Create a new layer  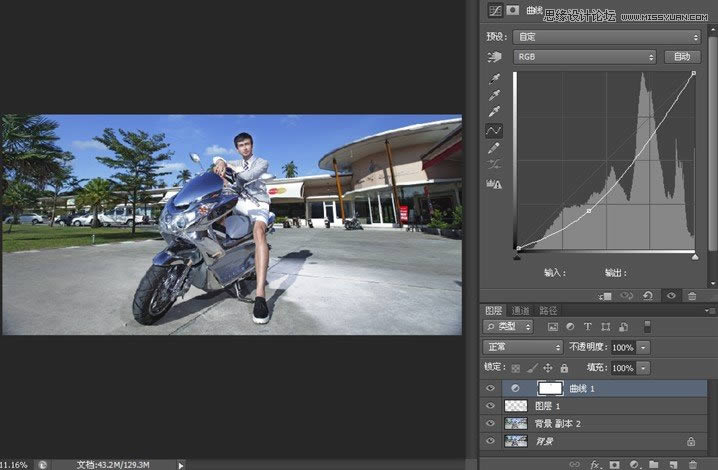[673, 465]
